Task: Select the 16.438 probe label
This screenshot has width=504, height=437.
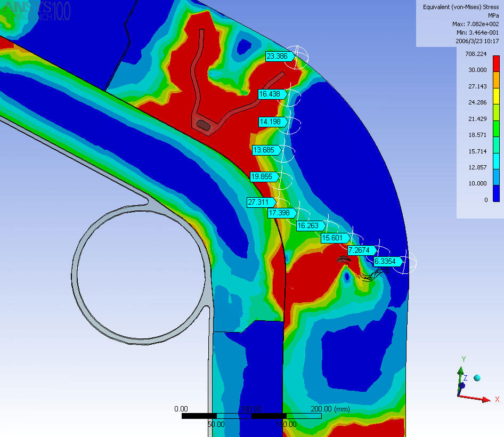Action: (270, 94)
